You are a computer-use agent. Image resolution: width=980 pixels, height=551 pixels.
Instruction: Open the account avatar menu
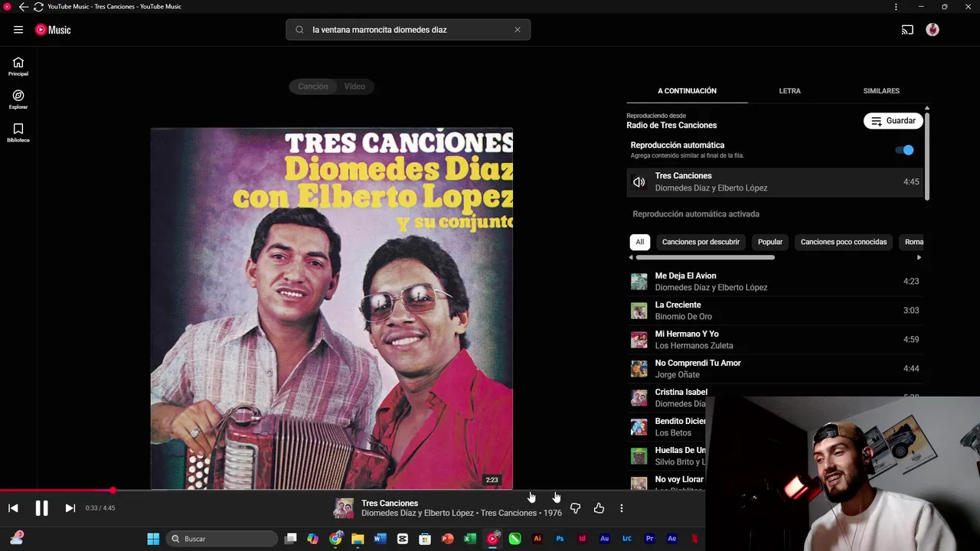(x=933, y=30)
